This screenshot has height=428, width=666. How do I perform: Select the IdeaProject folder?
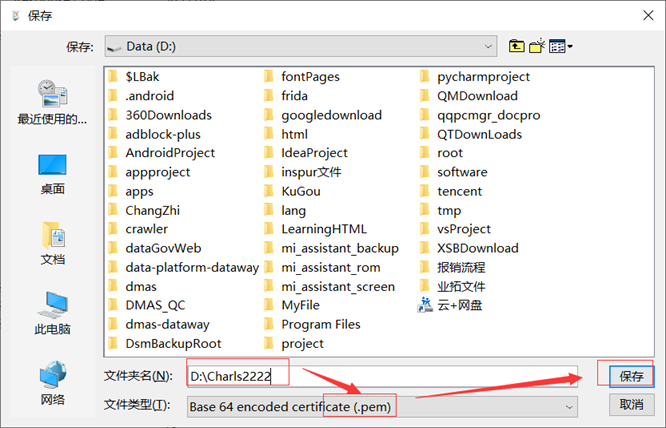click(x=306, y=153)
